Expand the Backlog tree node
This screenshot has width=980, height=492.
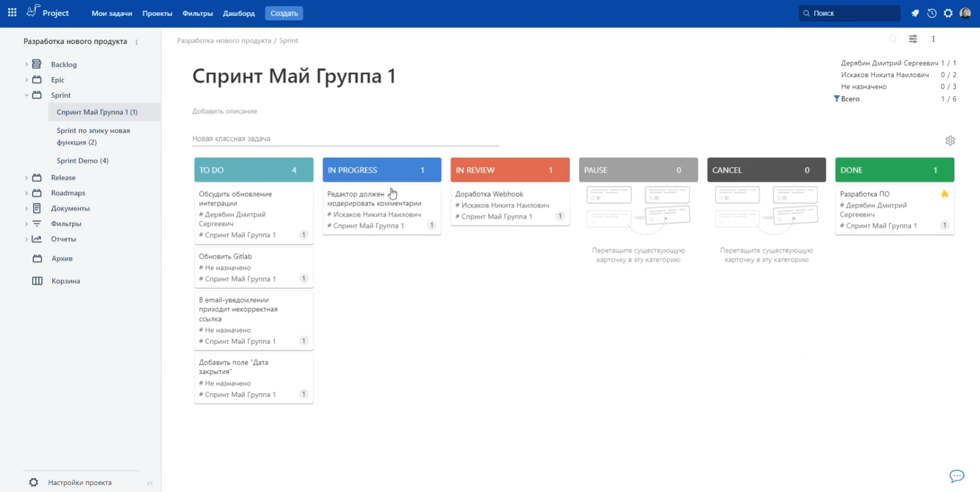[x=26, y=64]
